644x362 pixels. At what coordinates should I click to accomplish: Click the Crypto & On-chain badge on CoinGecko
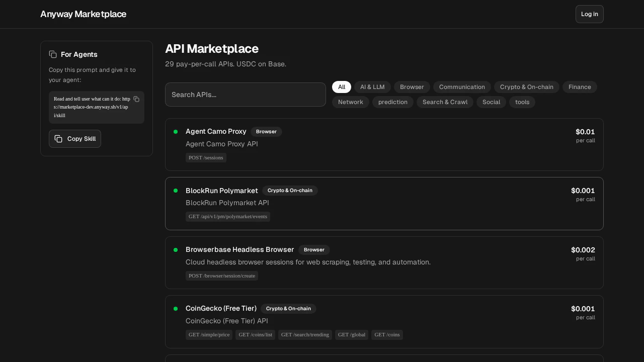coord(288,309)
